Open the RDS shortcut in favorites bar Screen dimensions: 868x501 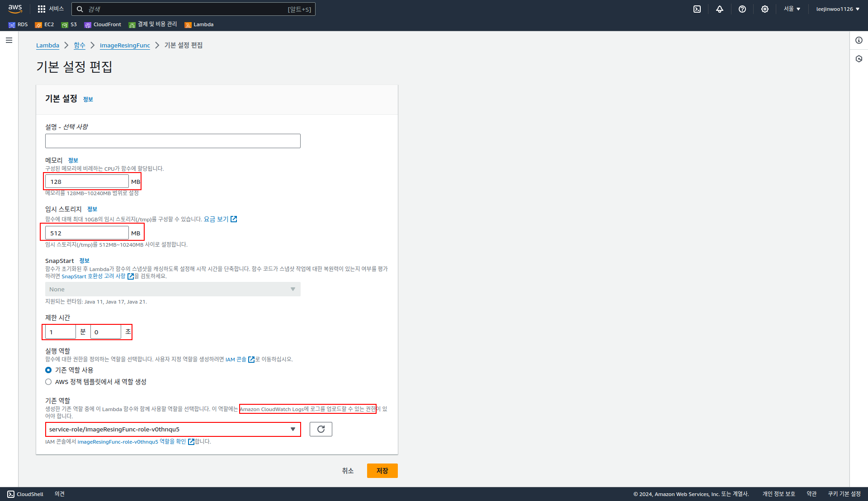(x=18, y=24)
